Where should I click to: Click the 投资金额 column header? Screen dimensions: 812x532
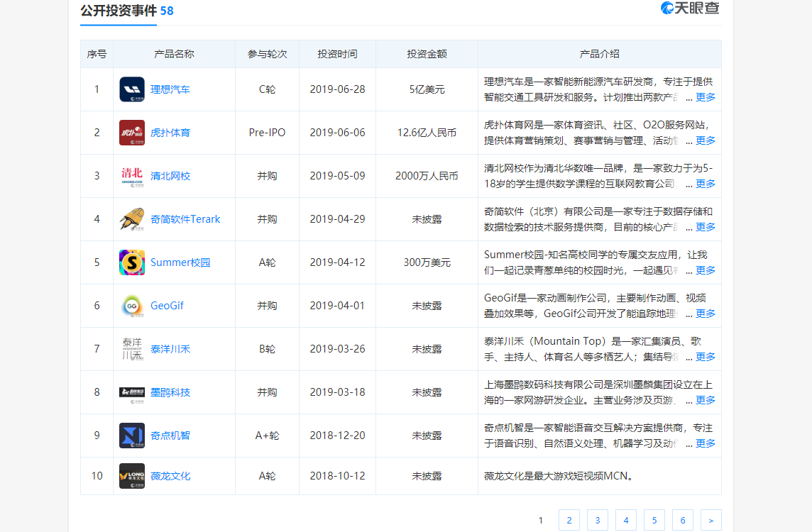[x=427, y=54]
